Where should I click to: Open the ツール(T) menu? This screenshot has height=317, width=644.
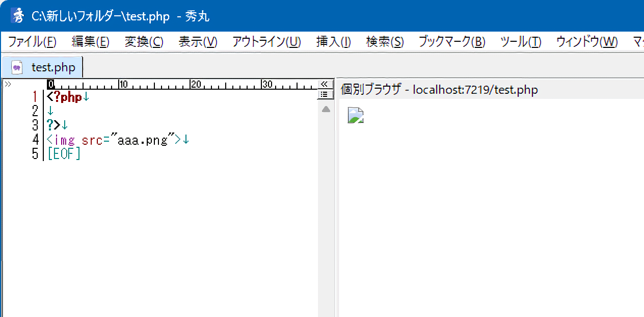520,42
